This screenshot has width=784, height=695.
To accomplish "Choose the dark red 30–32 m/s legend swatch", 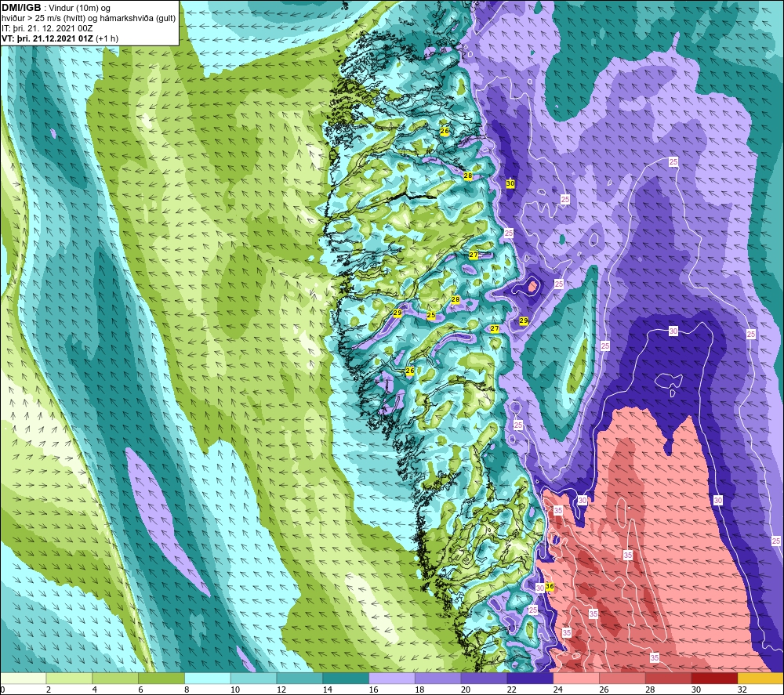I will 714,679.
